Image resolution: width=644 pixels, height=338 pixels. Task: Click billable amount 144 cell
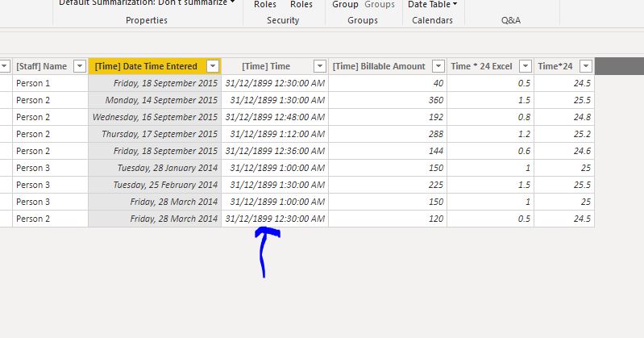point(388,151)
